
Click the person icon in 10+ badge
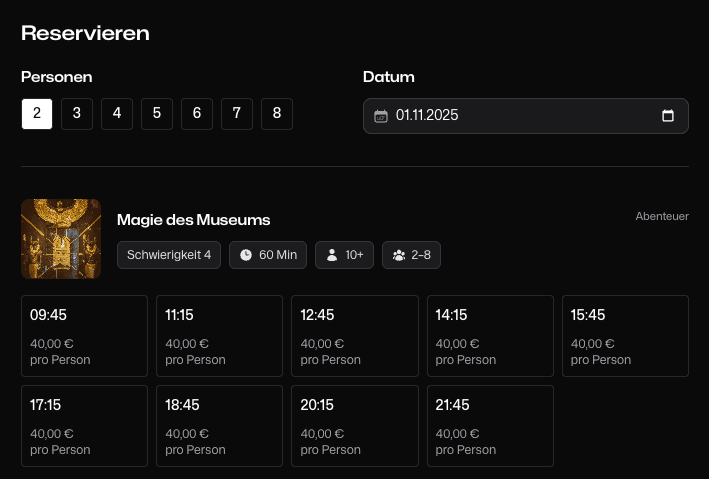coord(332,255)
